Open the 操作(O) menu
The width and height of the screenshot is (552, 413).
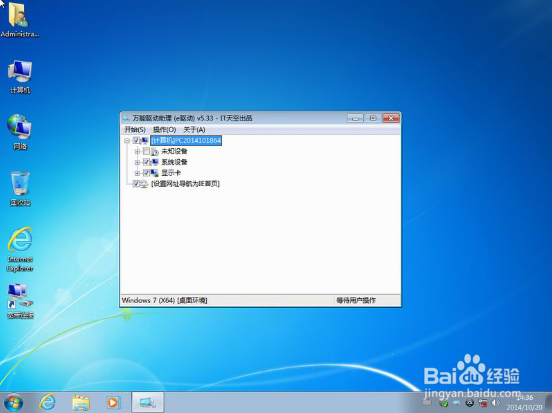[164, 130]
